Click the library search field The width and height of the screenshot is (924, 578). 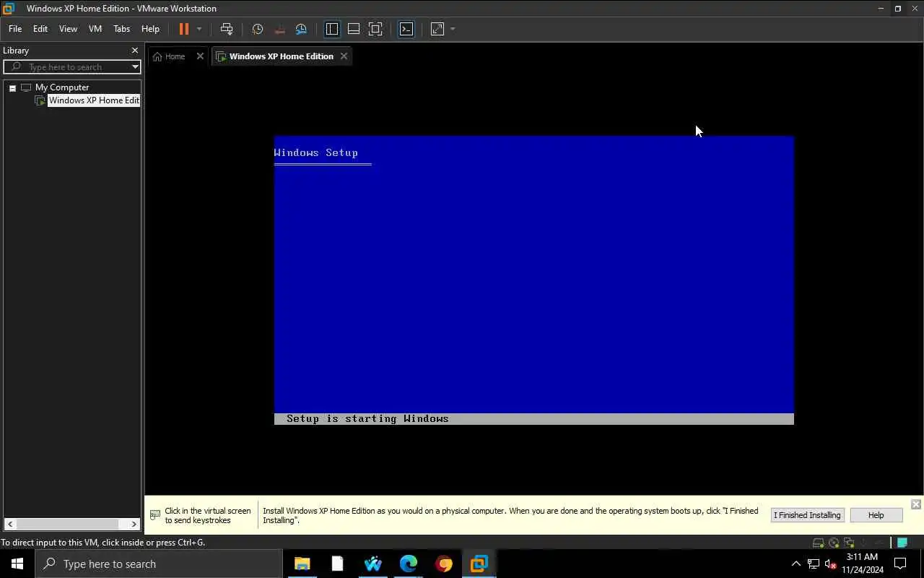[72, 67]
